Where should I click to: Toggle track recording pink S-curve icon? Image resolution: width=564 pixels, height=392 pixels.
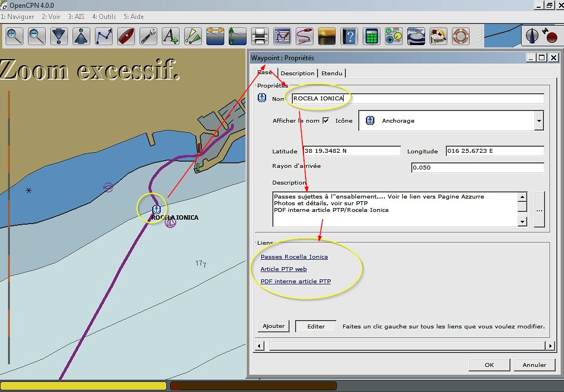click(304, 36)
